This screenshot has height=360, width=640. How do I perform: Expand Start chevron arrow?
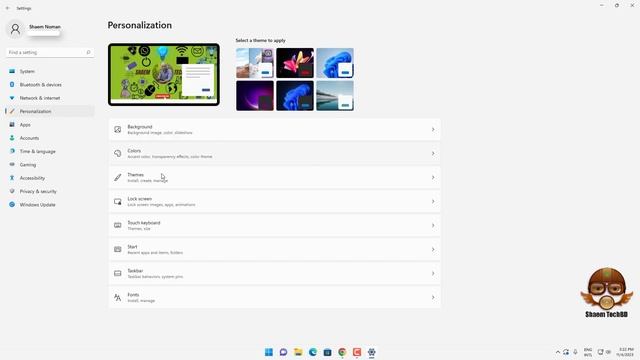point(433,249)
